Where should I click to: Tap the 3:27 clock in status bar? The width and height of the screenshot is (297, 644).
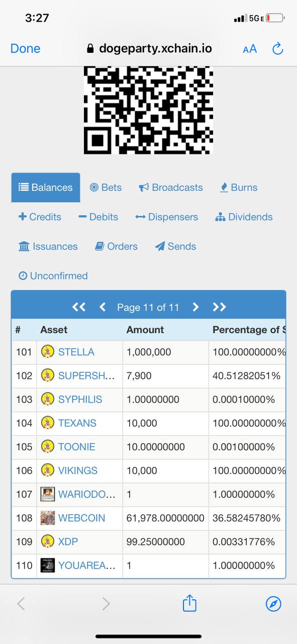click(x=37, y=18)
